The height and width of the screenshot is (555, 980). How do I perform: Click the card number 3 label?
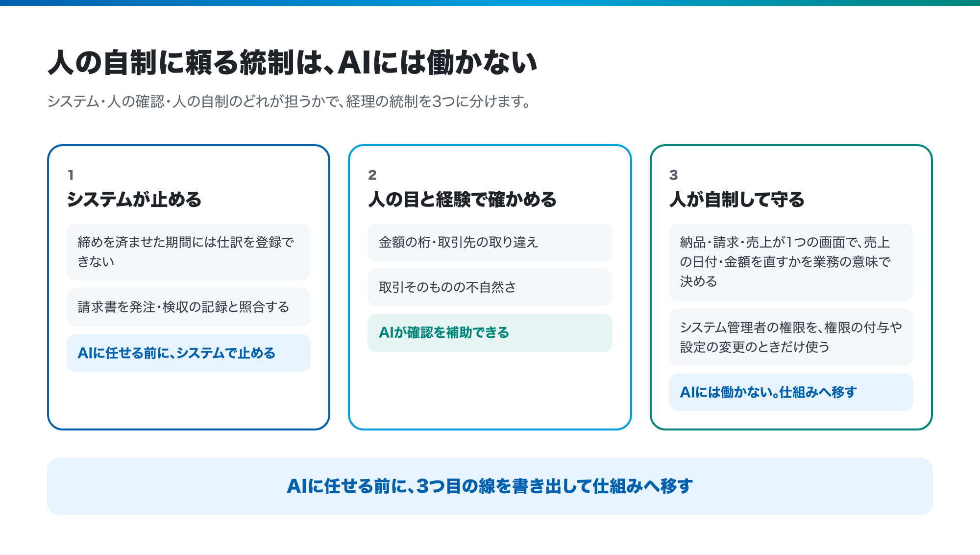tap(674, 175)
